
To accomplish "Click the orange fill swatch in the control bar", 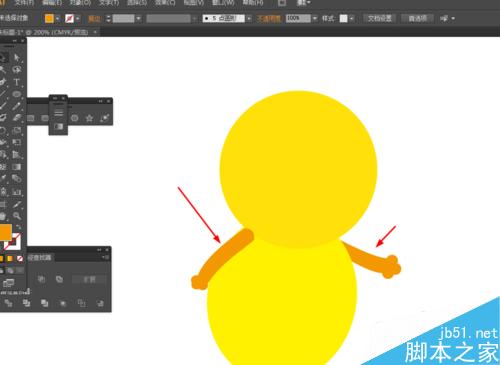I will [x=49, y=18].
